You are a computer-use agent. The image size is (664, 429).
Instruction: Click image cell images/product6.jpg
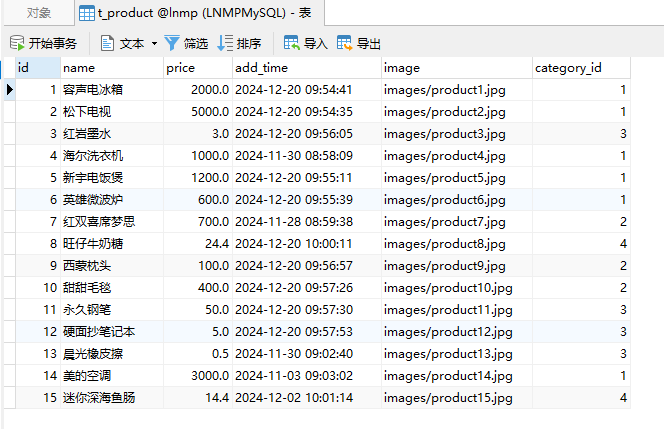pos(456,200)
